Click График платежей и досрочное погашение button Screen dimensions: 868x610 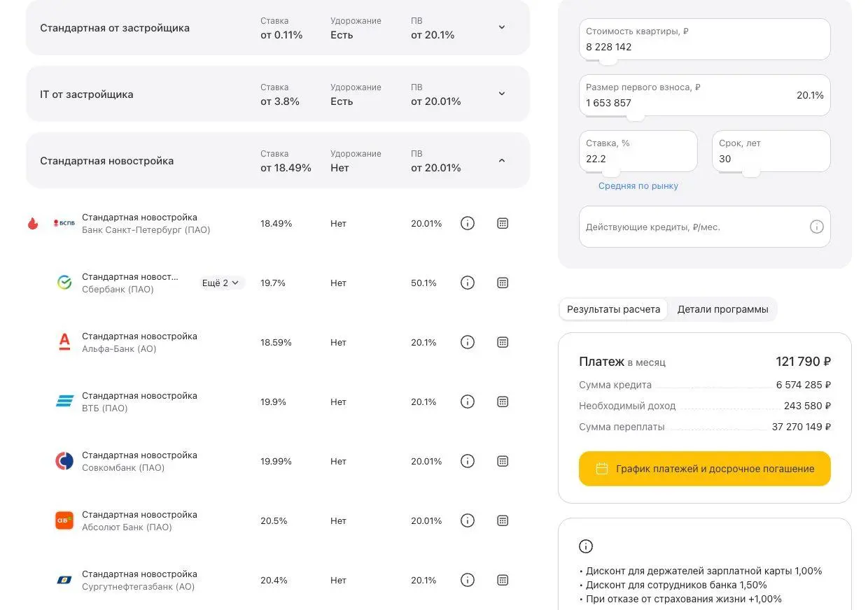pyautogui.click(x=704, y=469)
